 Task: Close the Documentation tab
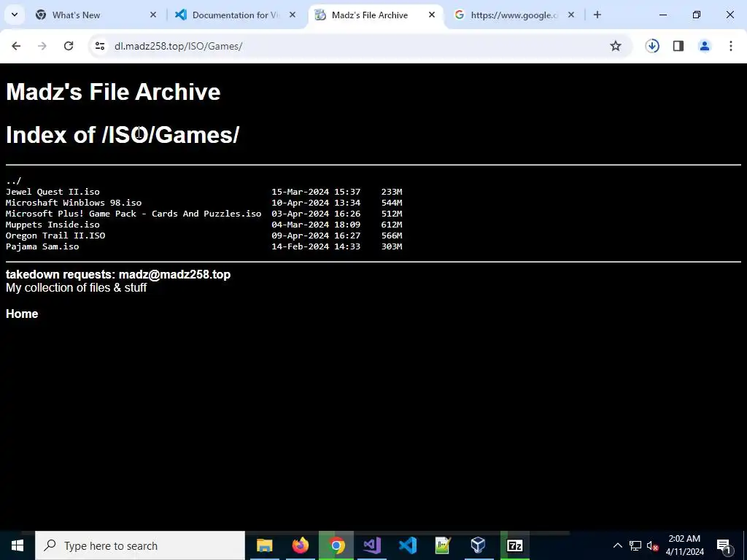(x=293, y=15)
